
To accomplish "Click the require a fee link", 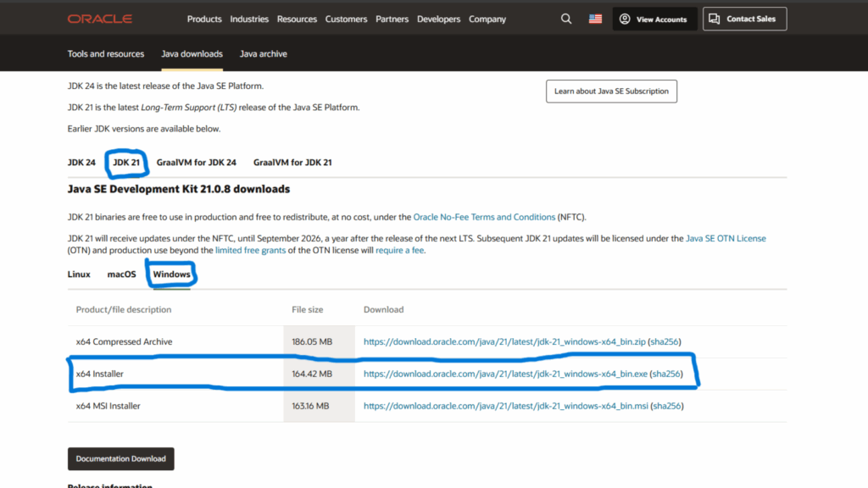I will point(400,250).
